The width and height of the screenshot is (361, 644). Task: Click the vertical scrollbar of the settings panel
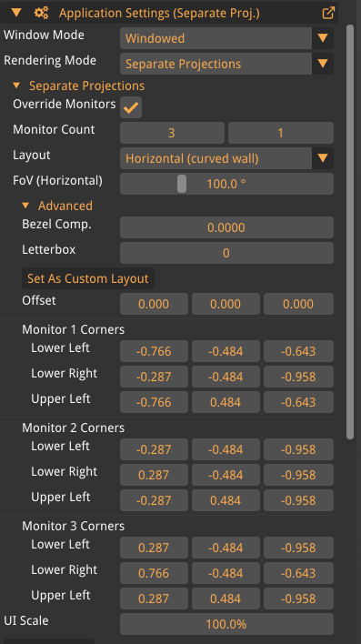(350, 232)
